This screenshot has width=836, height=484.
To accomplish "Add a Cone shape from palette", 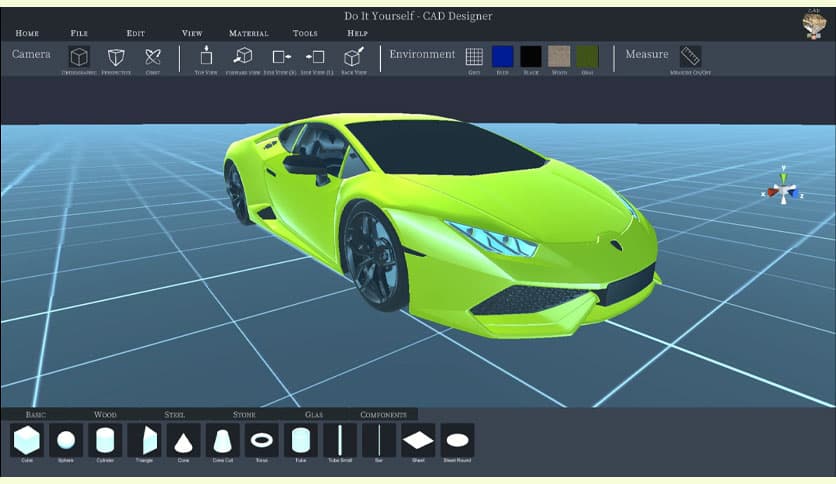I will (183, 440).
